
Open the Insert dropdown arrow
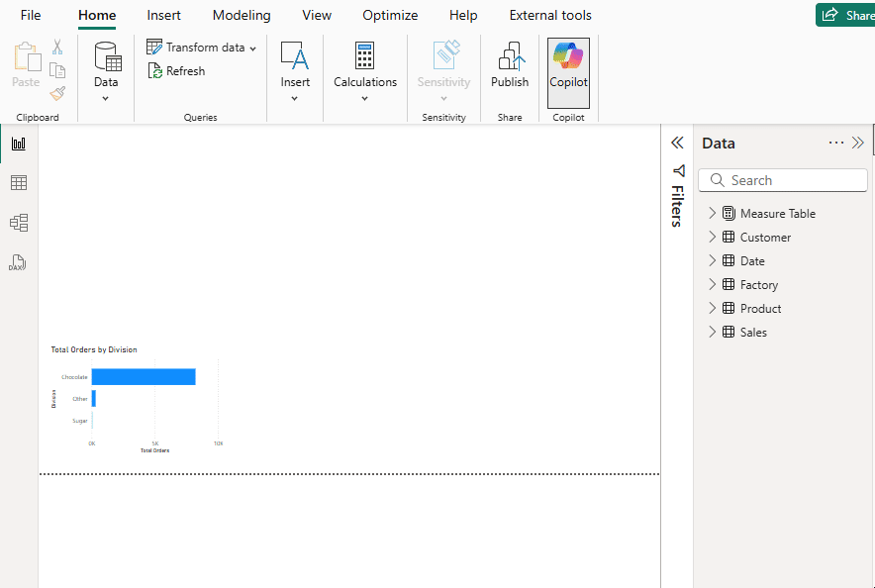pyautogui.click(x=295, y=99)
